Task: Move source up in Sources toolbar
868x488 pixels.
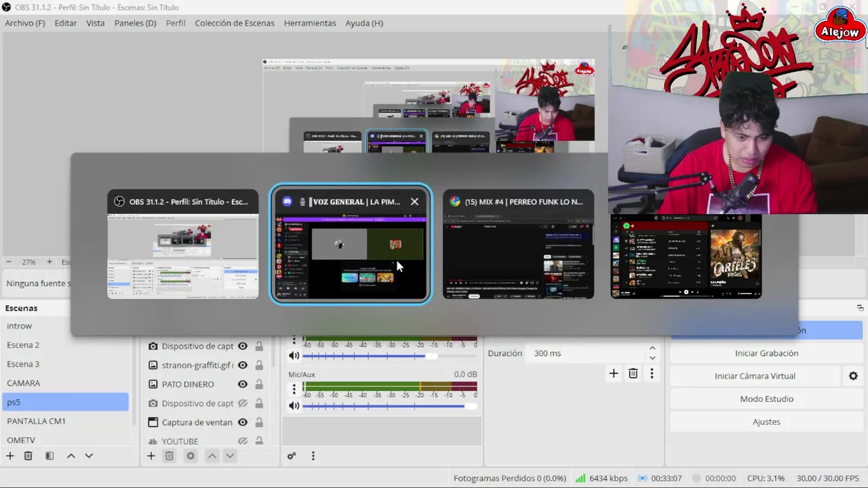Action: pos(212,456)
